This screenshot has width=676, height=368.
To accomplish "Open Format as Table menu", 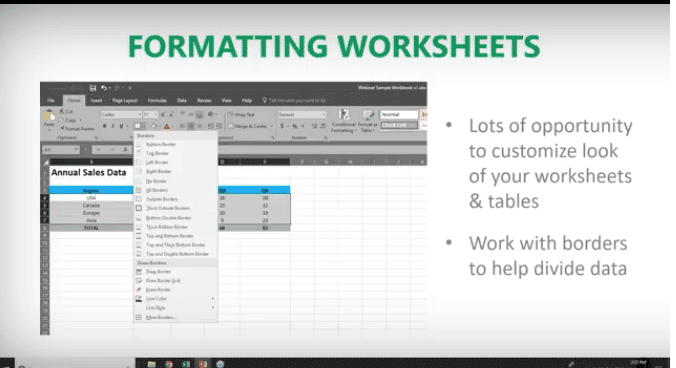I will pyautogui.click(x=367, y=121).
